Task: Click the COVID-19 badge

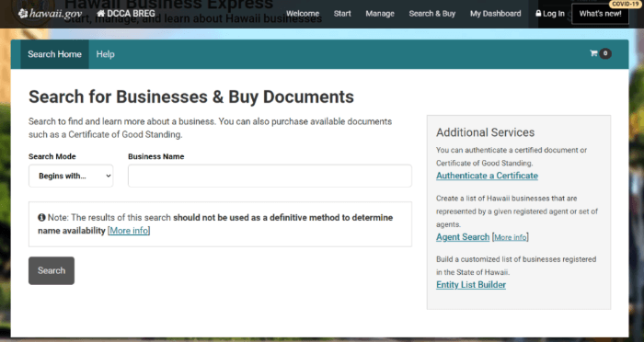Action: (x=625, y=4)
